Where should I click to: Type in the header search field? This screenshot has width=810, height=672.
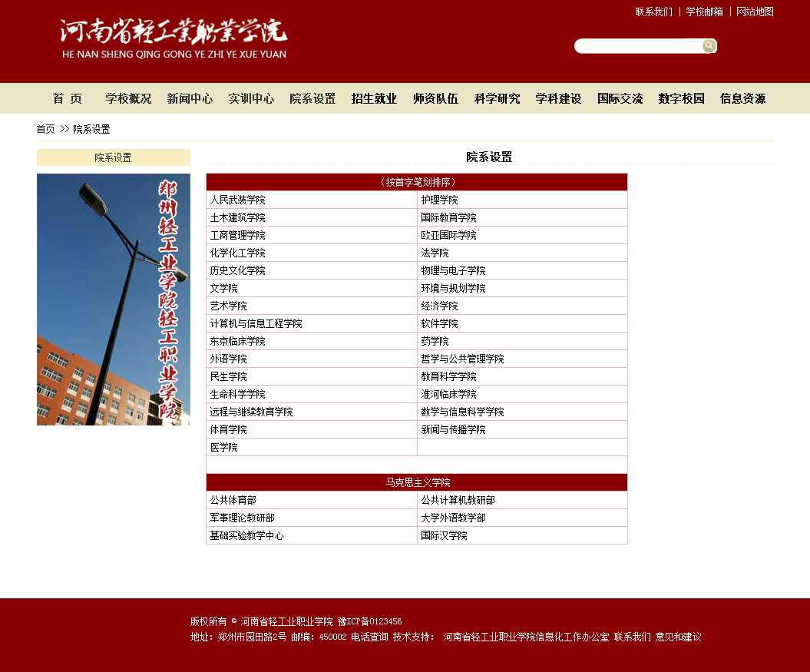click(637, 46)
